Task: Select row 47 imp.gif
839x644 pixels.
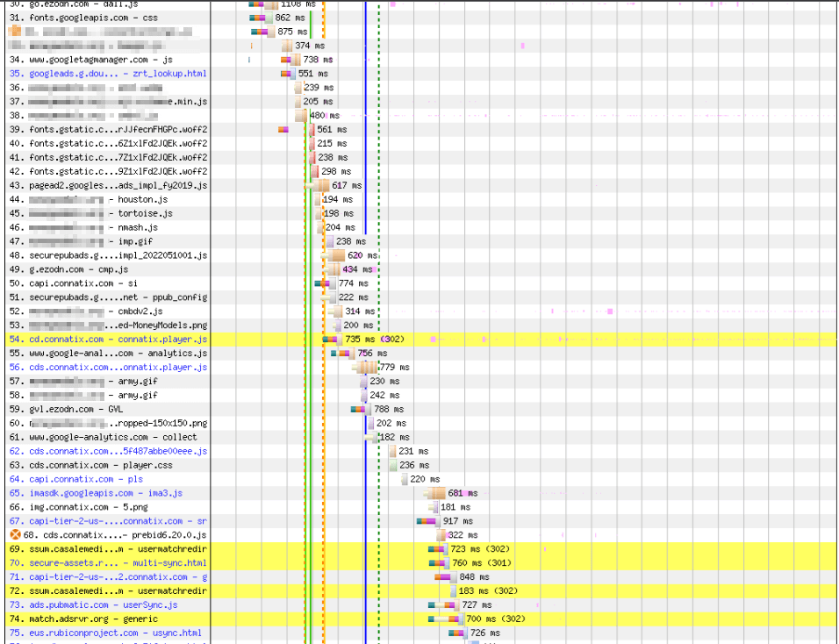Action: pos(81,241)
